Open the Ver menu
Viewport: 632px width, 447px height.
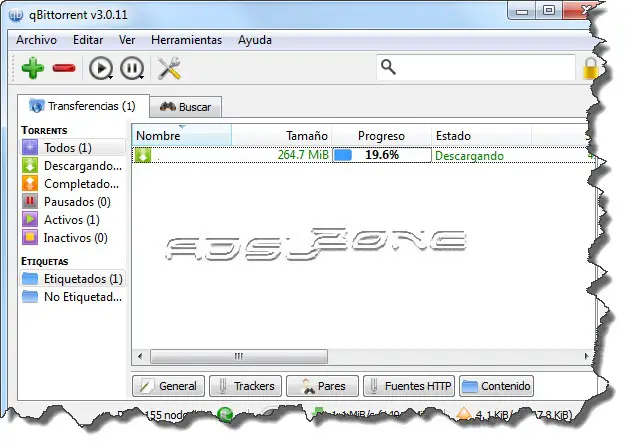(127, 40)
